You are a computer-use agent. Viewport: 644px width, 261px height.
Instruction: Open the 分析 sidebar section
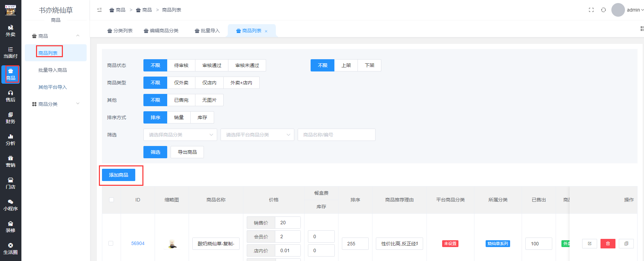11,140
